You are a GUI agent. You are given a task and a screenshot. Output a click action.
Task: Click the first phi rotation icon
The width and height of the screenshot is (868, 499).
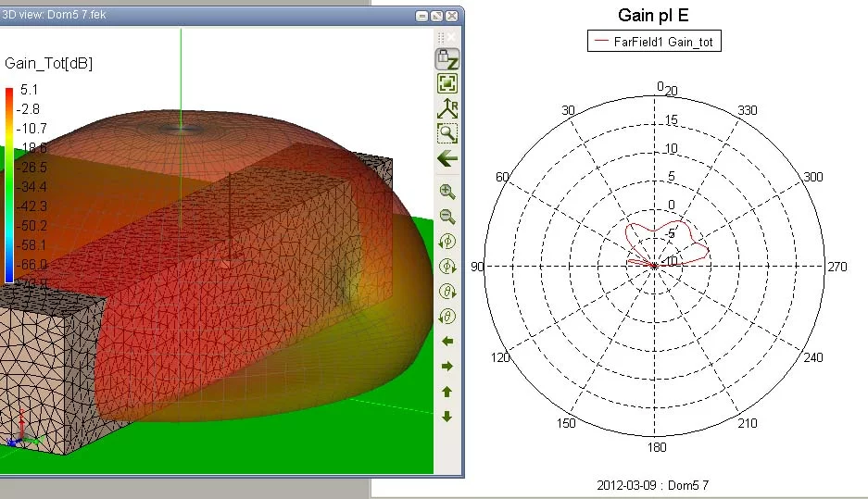447,242
